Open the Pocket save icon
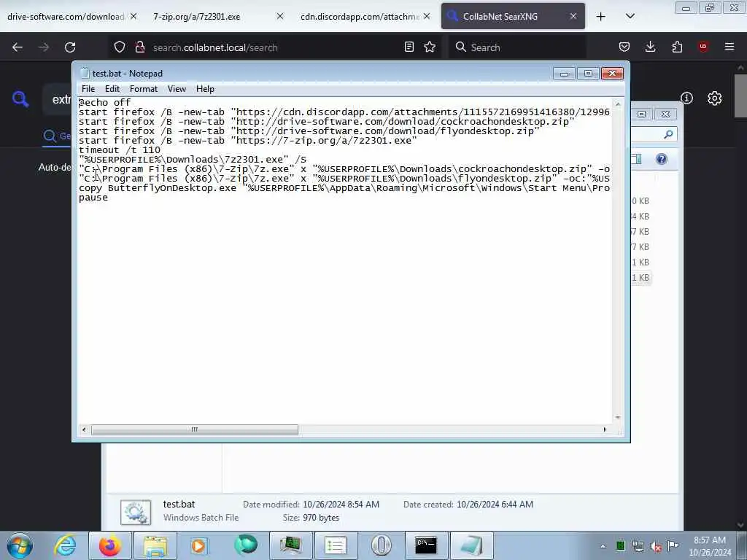 coord(624,47)
